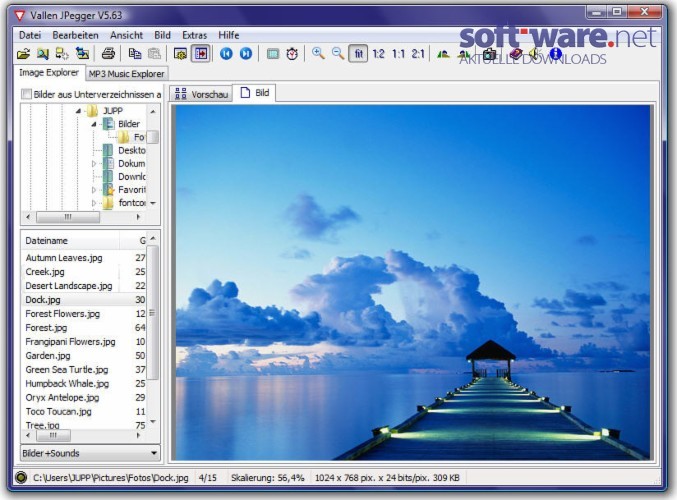Viewport: 677px width, 500px height.
Task: Click the file list scroll down arrow
Action: tap(153, 421)
